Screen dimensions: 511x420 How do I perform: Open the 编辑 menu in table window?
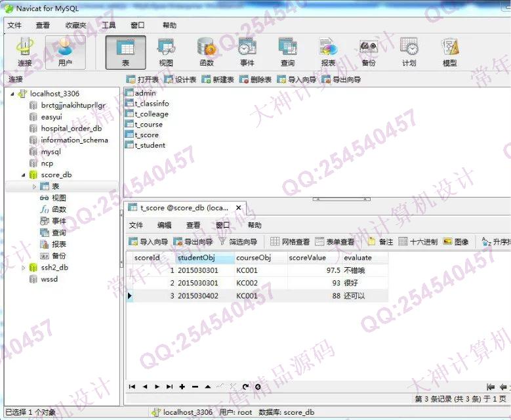coord(164,225)
